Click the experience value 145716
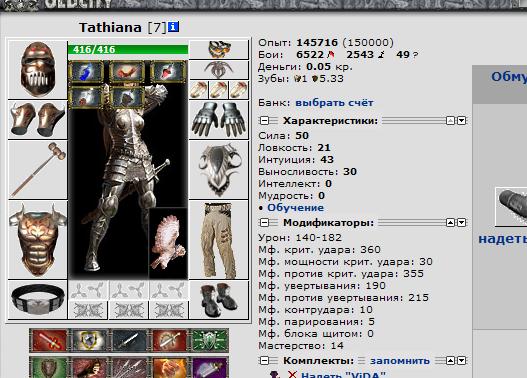 [x=317, y=43]
